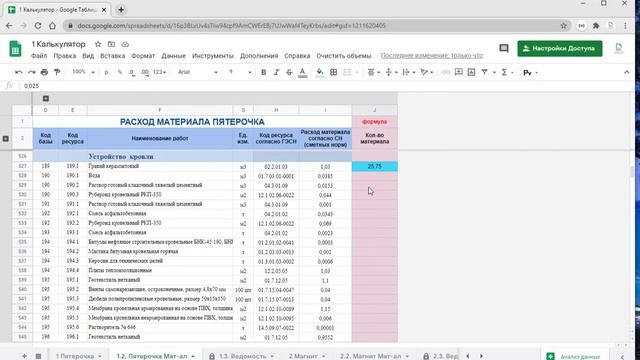Open the cell borders tool

coord(333,72)
